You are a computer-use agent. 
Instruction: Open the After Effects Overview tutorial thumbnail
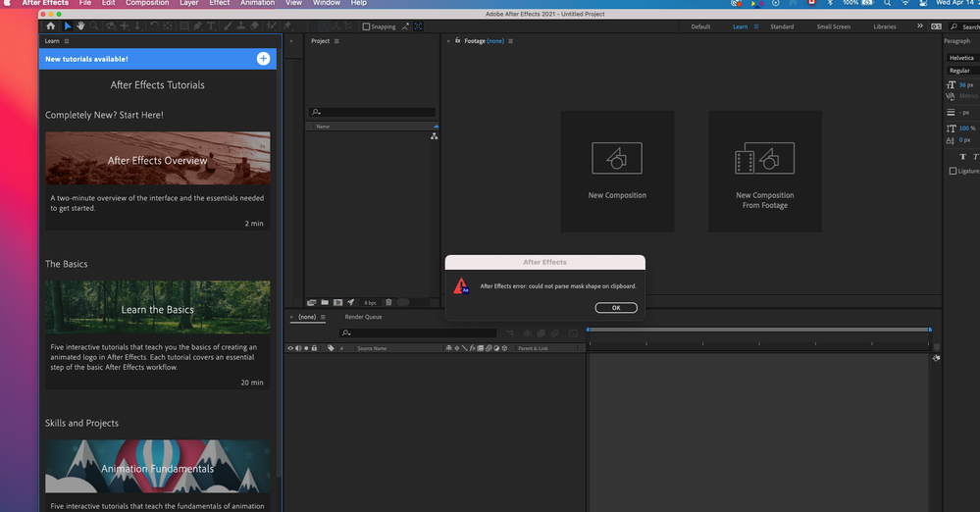tap(158, 158)
